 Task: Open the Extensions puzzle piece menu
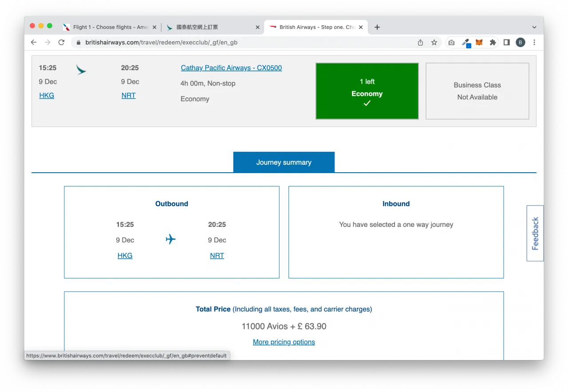(x=493, y=43)
